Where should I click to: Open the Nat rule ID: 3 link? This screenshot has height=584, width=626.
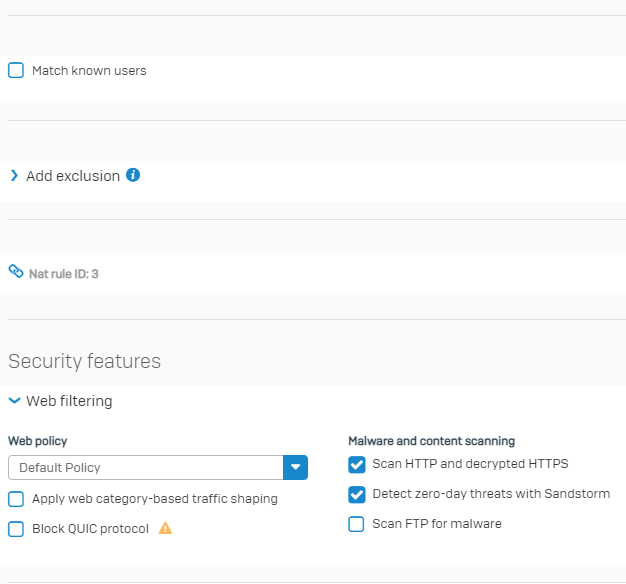click(x=64, y=274)
